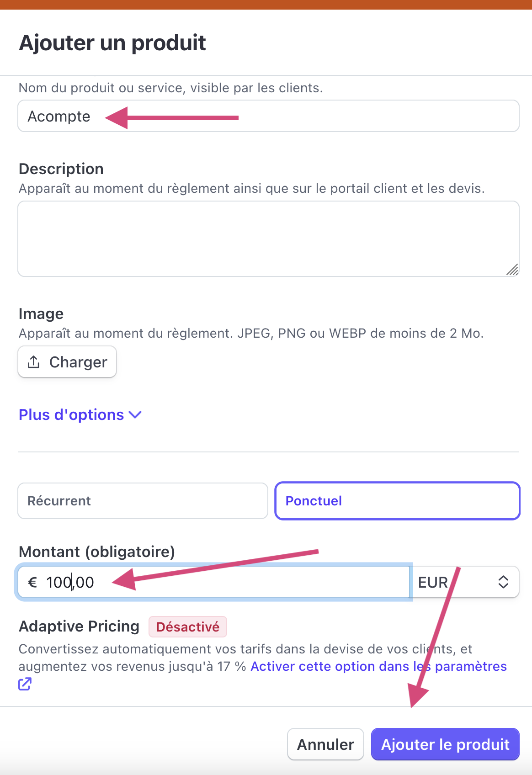
Task: Click the upload icon in the Charger button
Action: (x=33, y=362)
